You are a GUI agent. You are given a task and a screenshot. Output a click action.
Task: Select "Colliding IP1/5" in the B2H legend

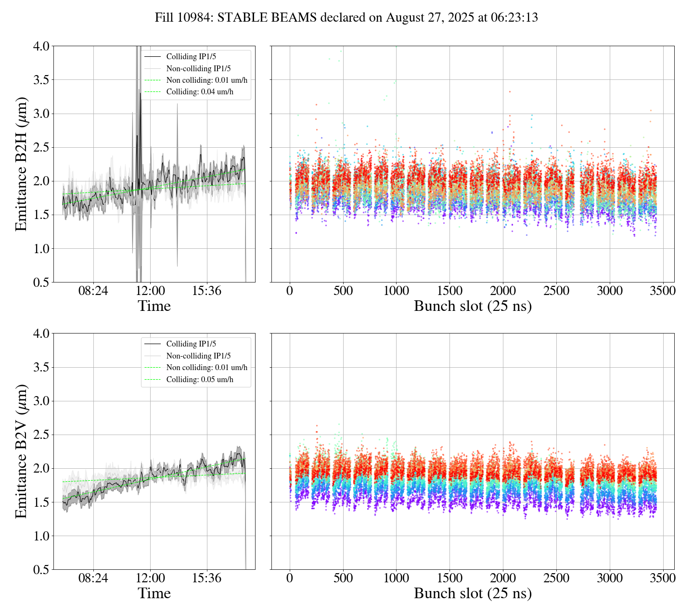pos(191,57)
